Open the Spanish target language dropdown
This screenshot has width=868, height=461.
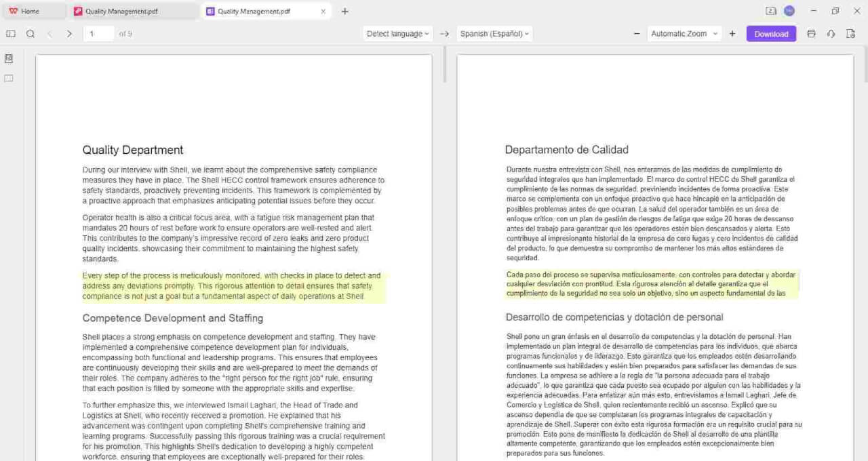coord(494,33)
